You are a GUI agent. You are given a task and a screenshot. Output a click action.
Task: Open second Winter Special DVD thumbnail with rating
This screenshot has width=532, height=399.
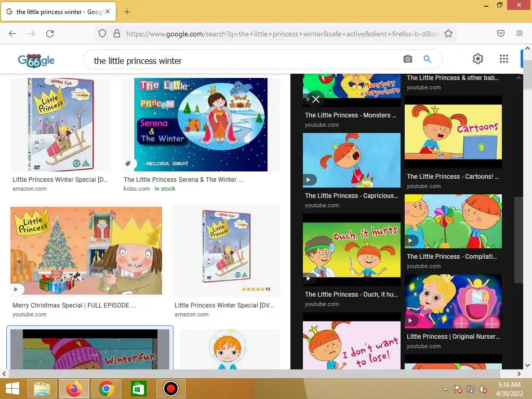pyautogui.click(x=227, y=250)
